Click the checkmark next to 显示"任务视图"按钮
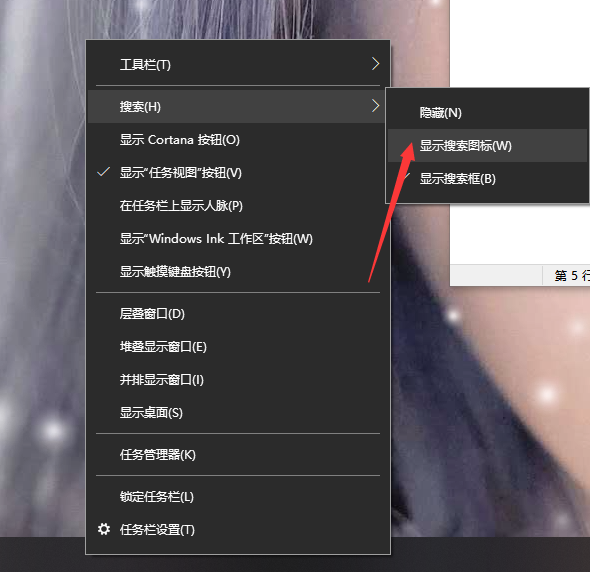The image size is (590, 572). click(103, 172)
